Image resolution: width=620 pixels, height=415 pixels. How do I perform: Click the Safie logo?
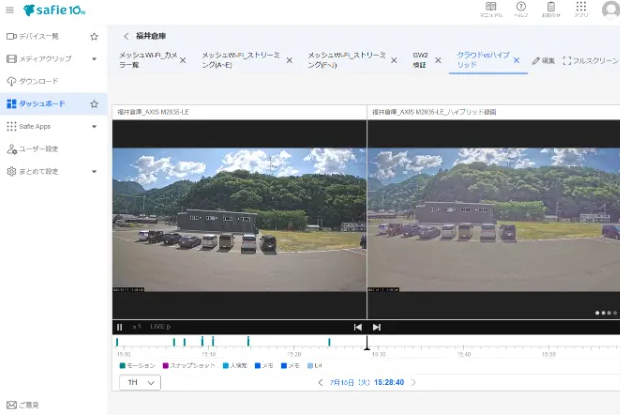(x=54, y=10)
